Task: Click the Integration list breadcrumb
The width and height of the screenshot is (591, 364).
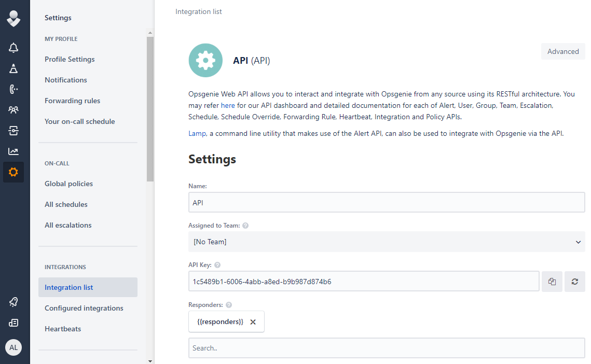Action: 199,12
